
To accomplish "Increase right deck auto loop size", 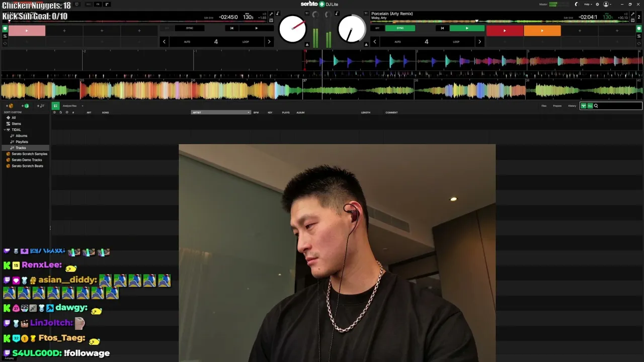I will coord(479,42).
